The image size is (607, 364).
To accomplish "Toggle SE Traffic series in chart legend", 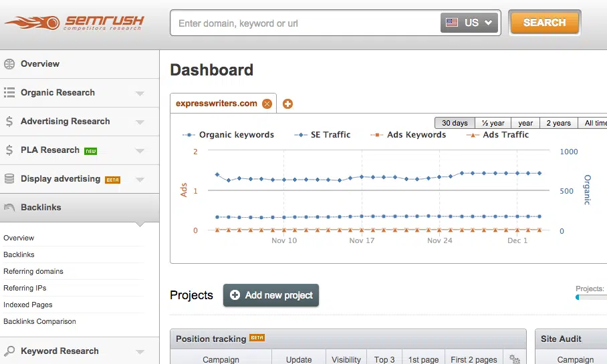I will coord(323,135).
